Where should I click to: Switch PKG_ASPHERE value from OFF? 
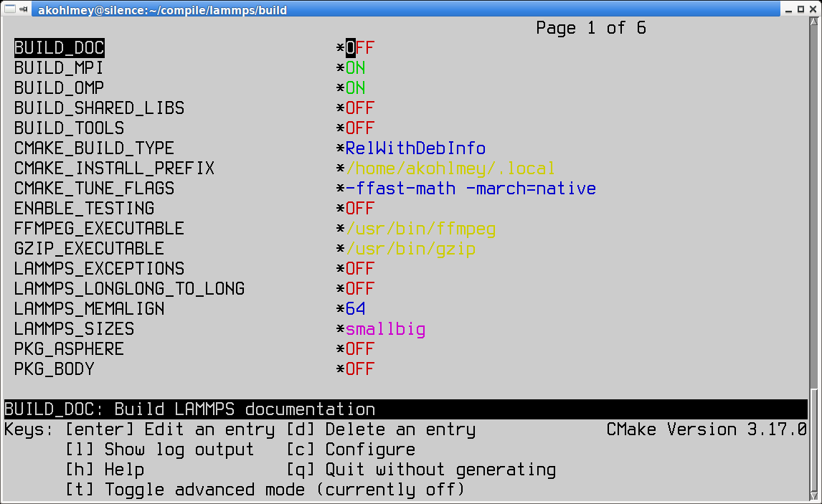(359, 349)
